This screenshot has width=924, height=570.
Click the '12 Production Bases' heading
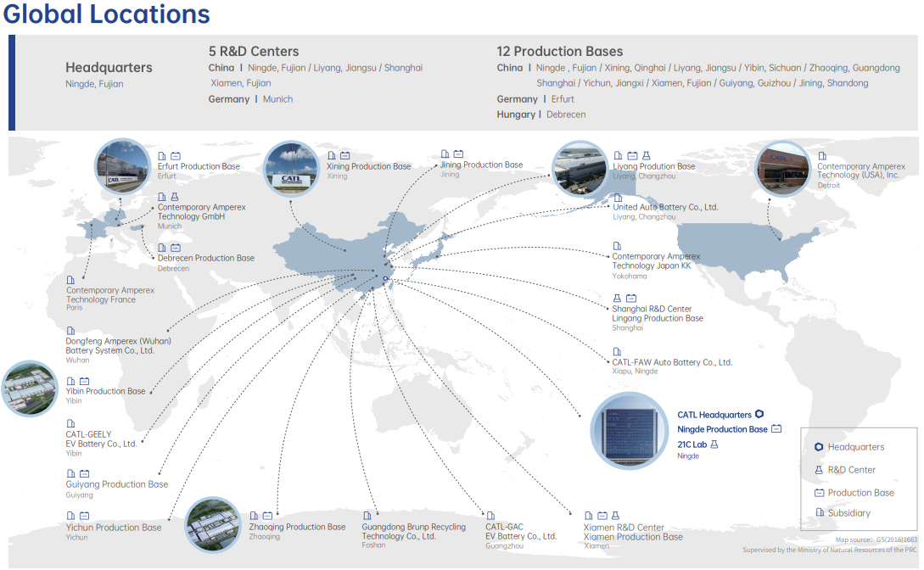[560, 51]
